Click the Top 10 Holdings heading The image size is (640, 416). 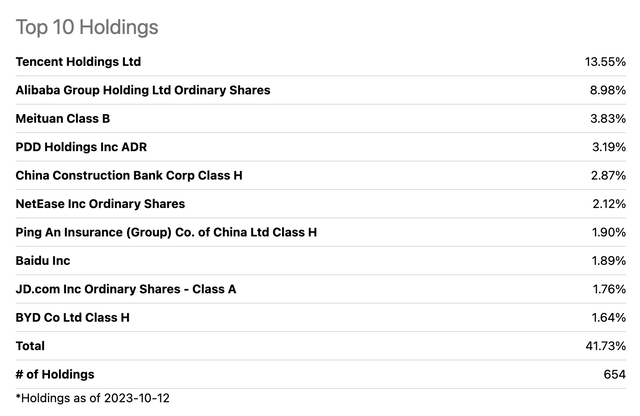click(87, 27)
